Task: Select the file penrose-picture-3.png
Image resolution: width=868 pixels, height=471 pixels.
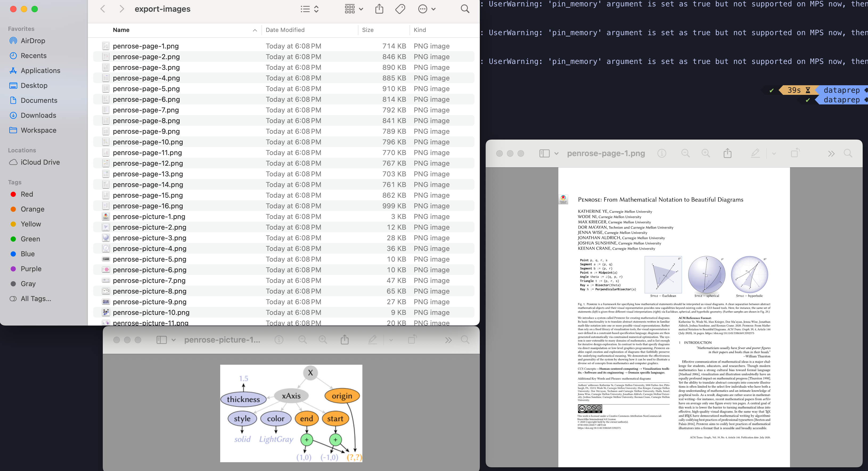Action: pos(284,238)
